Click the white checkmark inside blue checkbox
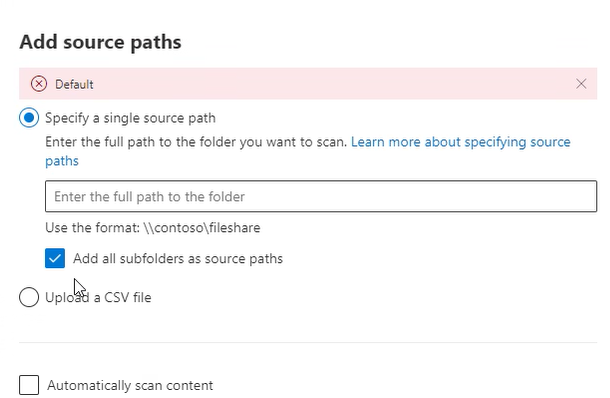 pos(55,259)
